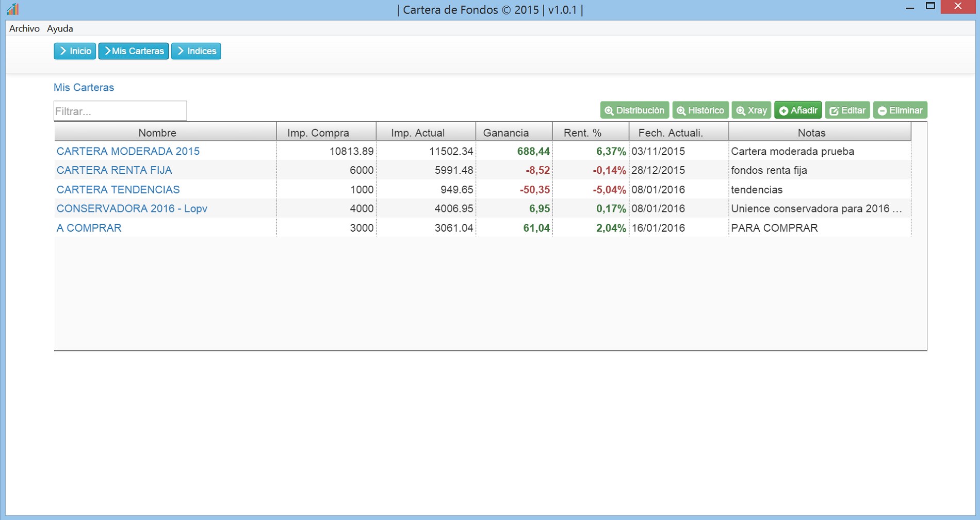Select the A COMPRAR portfolio link
Image resolution: width=980 pixels, height=520 pixels.
coord(88,228)
